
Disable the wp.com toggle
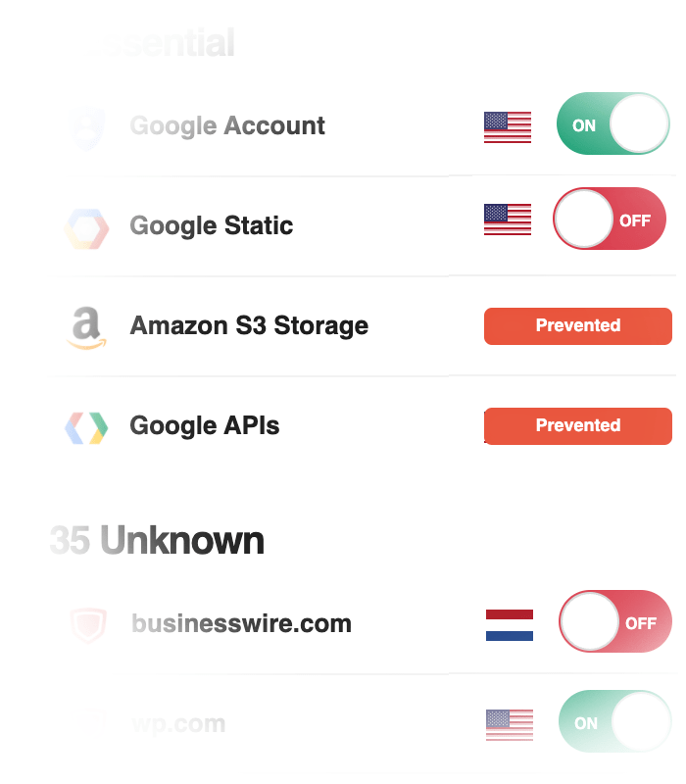(x=614, y=722)
